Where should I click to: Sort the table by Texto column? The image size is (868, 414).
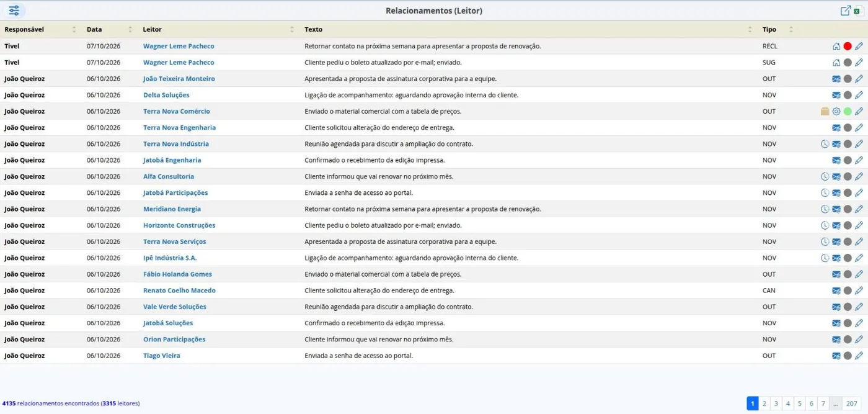tap(750, 29)
